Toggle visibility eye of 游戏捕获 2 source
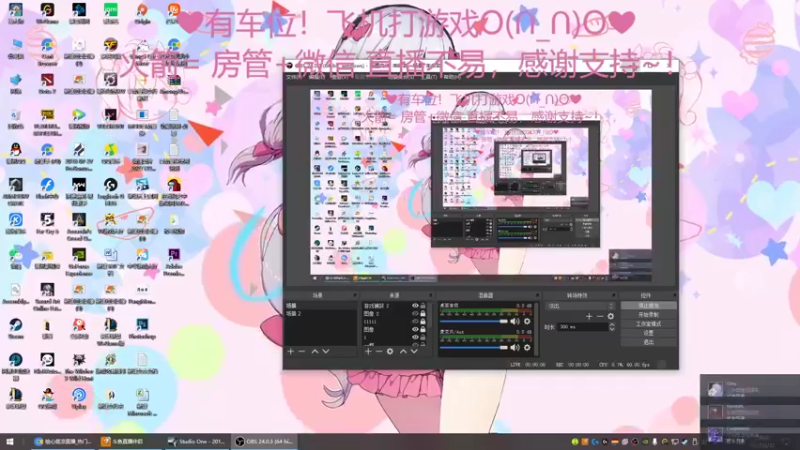The height and width of the screenshot is (450, 800). 415,306
